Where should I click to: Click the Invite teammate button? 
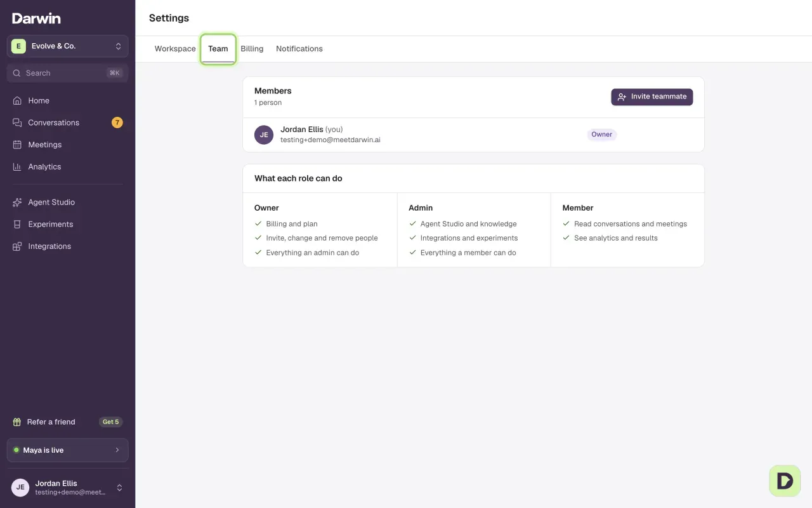click(x=652, y=97)
